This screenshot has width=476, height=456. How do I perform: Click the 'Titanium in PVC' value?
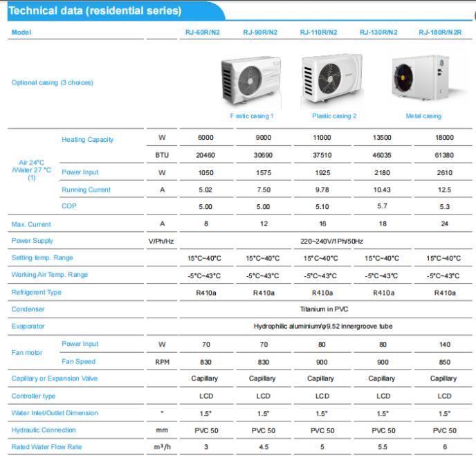coord(324,309)
